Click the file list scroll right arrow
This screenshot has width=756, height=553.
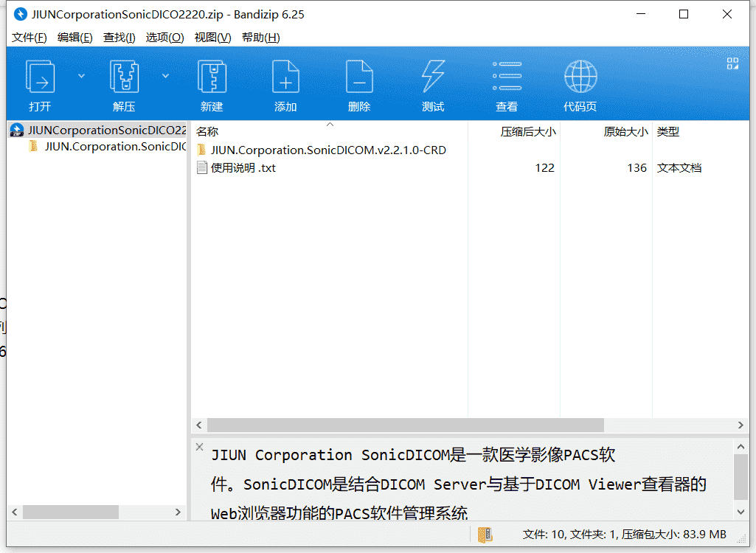pyautogui.click(x=741, y=425)
